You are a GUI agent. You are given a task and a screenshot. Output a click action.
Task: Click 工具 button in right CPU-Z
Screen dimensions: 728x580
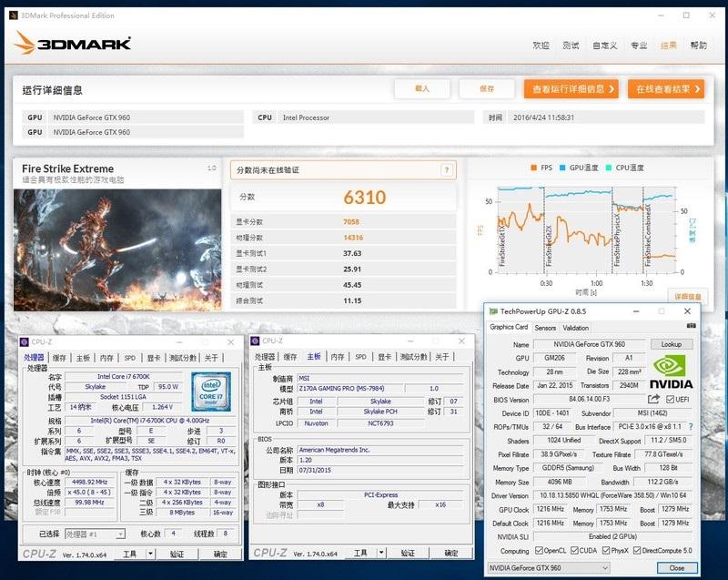pos(360,553)
